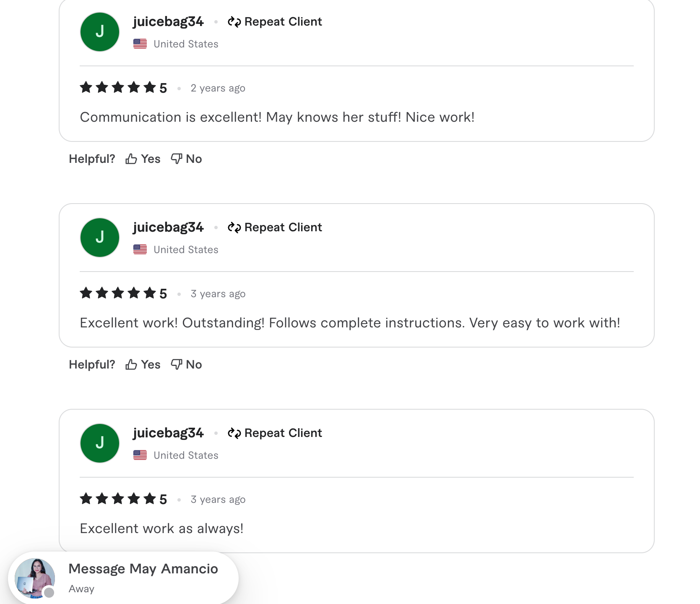Click Repeat Client arrows icon in 'Outstanding' review
The image size is (700, 604).
[234, 227]
